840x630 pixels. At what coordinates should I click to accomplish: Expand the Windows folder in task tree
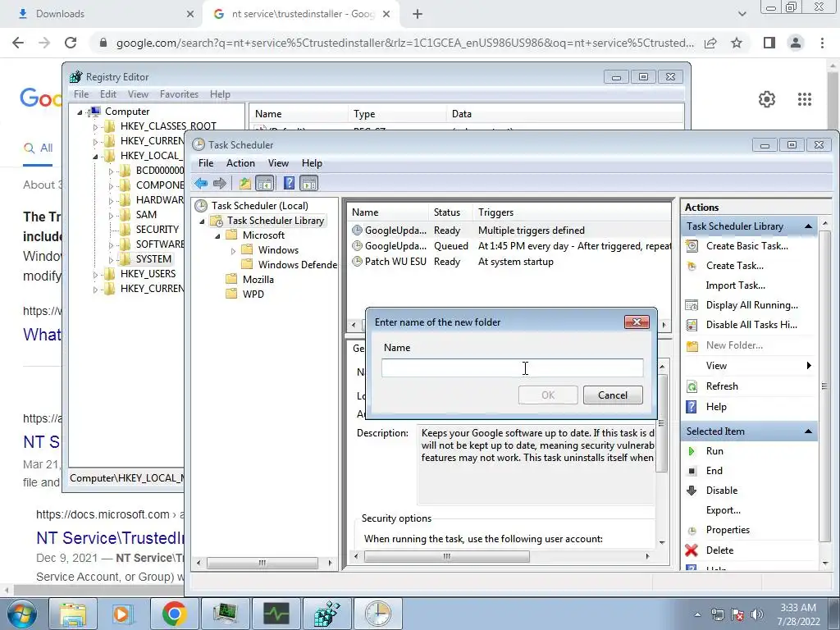[x=233, y=250]
